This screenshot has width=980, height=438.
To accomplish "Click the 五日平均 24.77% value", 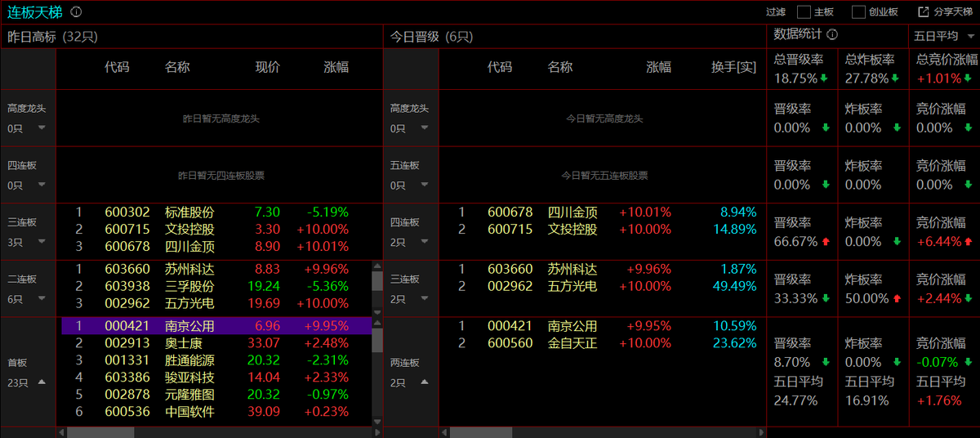I will 795,400.
